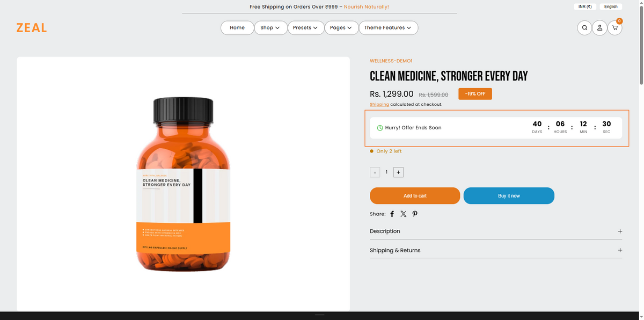Screen dimensions: 644x320
Task: Click the green clock offer icon
Action: [380, 128]
